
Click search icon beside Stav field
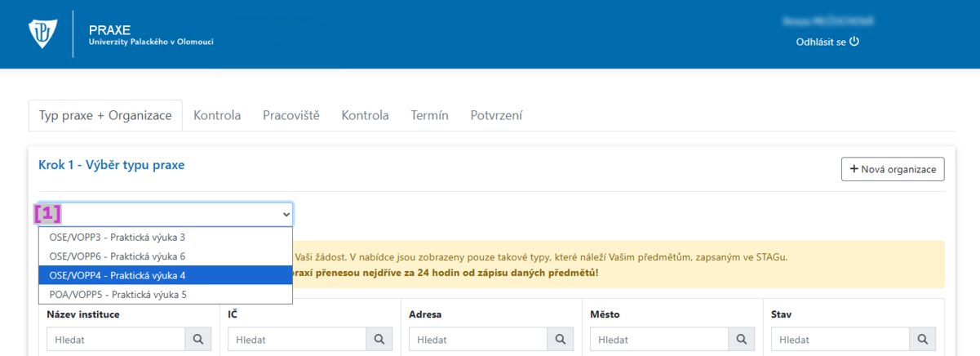coord(922,339)
